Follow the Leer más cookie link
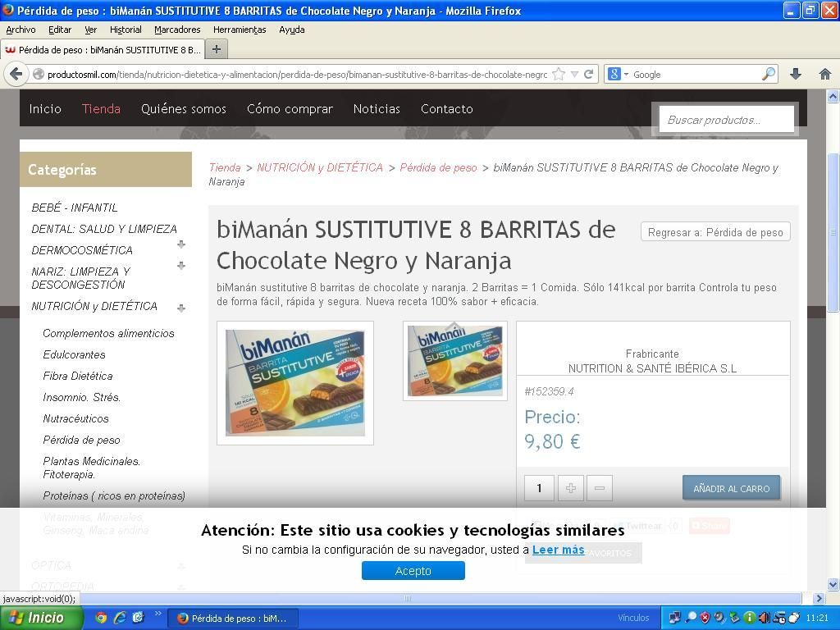This screenshot has height=630, width=840. (558, 550)
